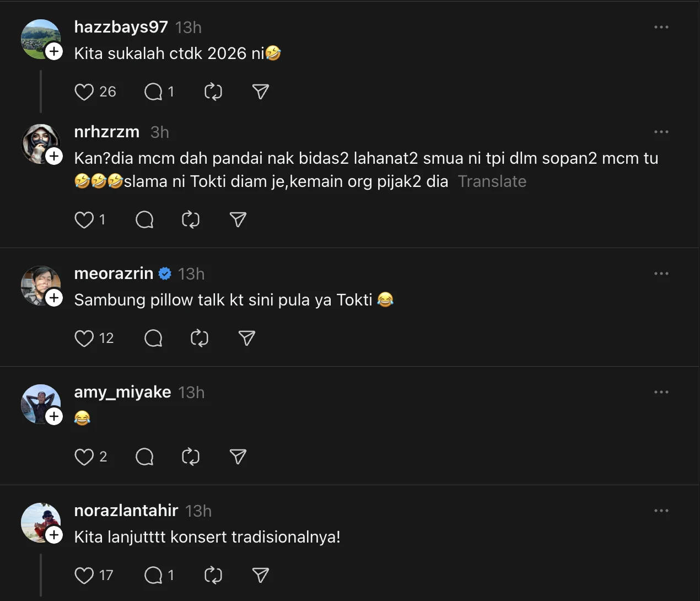Check the 1 reply count on norazlantahir's comment

coord(171,575)
